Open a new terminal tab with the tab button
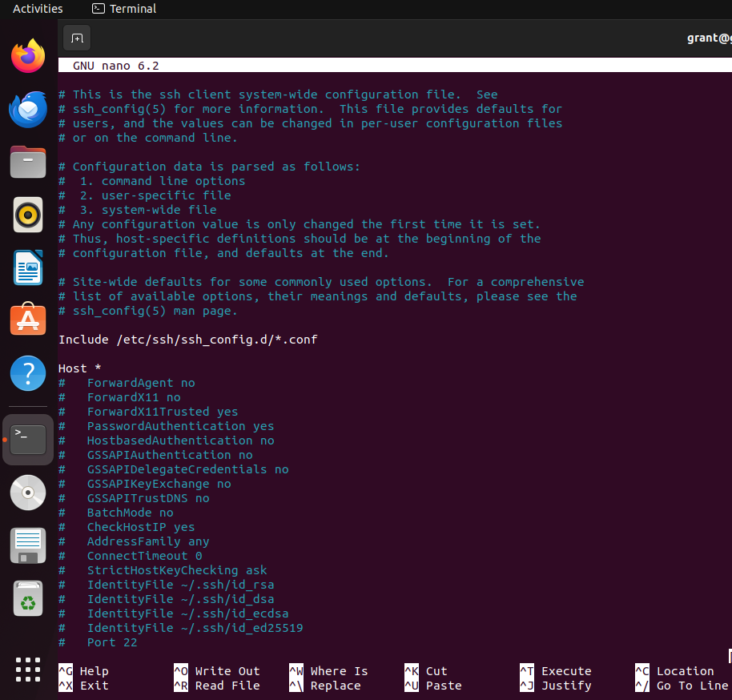The image size is (732, 700). pos(77,38)
